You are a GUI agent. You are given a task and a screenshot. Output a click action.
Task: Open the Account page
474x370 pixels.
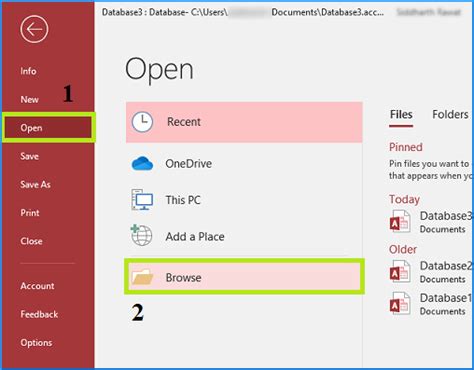pos(37,286)
